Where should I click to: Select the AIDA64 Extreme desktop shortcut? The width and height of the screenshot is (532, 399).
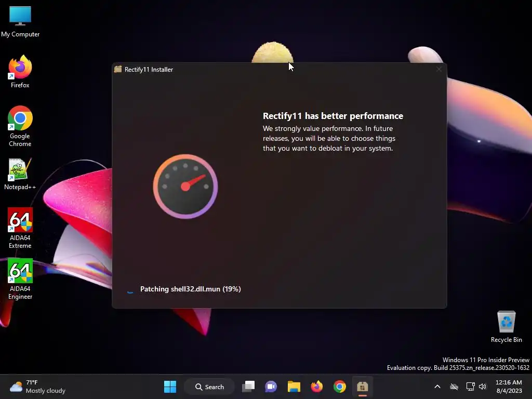[20, 228]
